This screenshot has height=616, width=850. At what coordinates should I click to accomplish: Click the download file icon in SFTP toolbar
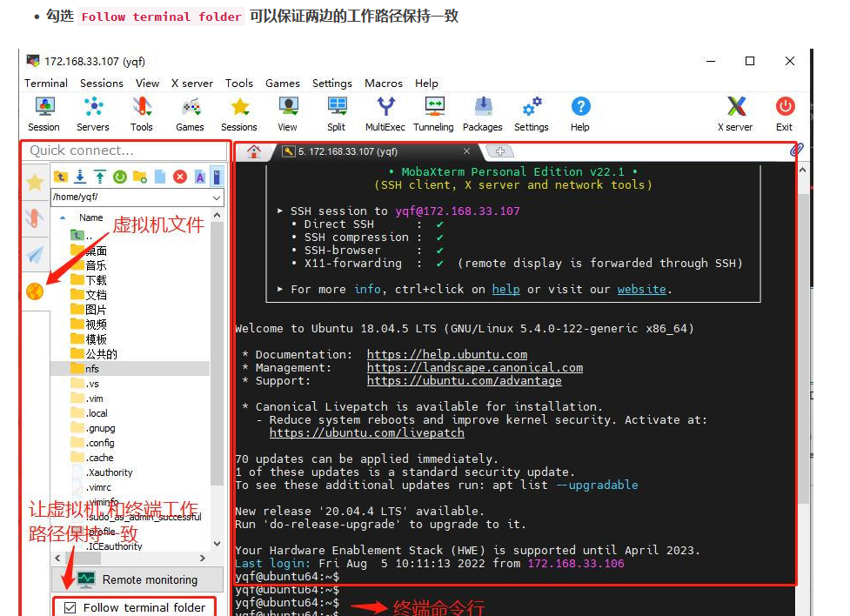point(80,177)
